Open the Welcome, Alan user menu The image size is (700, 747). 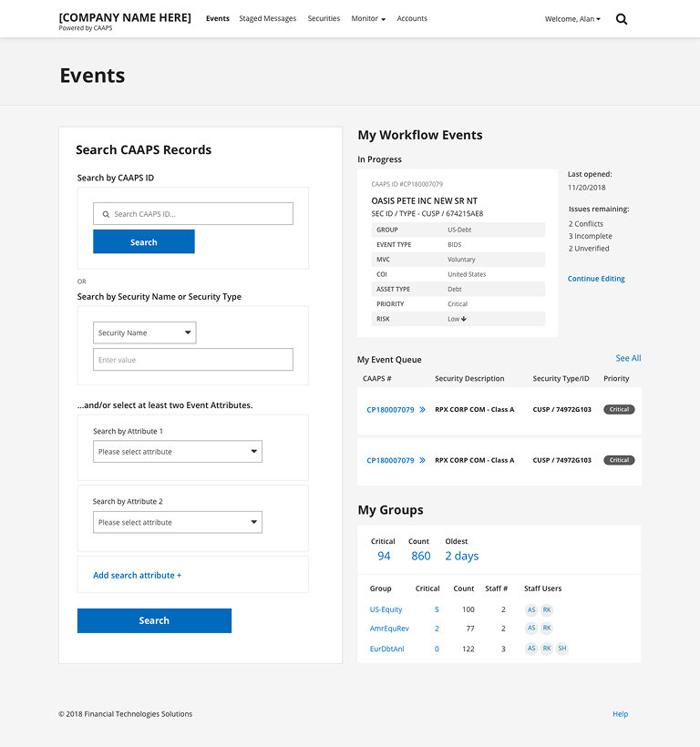click(572, 19)
